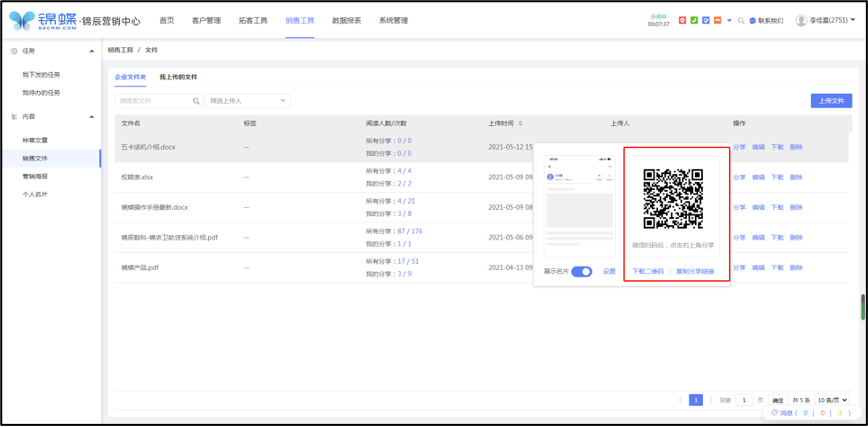Viewport: 868px width, 427px height.
Task: Open 我下发的任务 in sidebar
Action: (41, 75)
